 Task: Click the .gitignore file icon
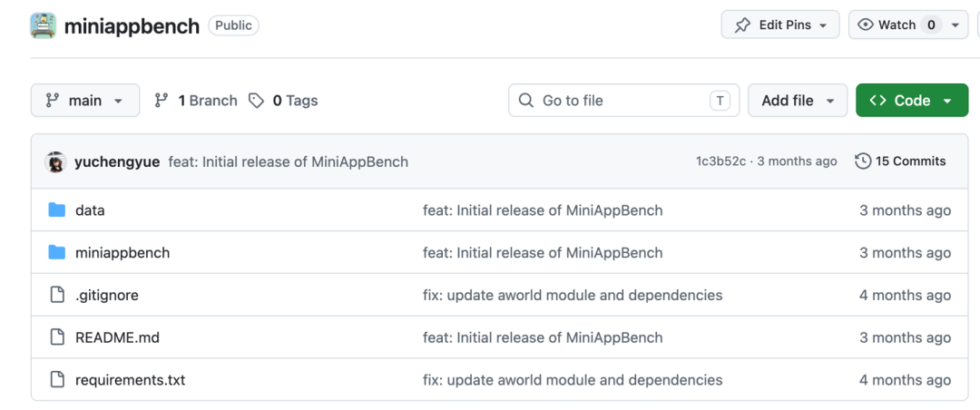57,295
